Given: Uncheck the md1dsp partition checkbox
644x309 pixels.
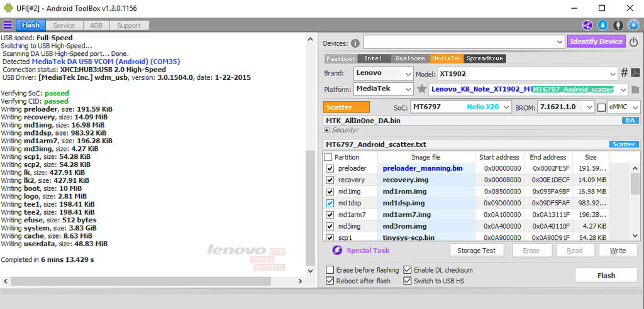Looking at the screenshot, I should pyautogui.click(x=330, y=203).
